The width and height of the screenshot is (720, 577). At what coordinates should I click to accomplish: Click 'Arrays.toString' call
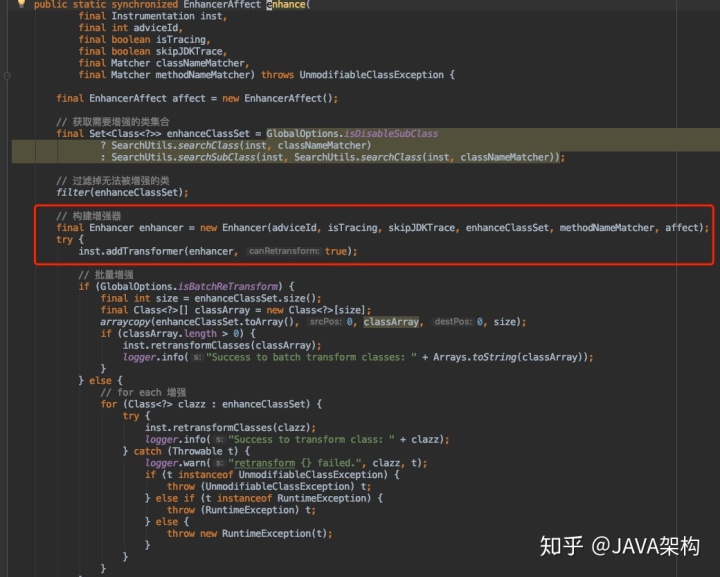coord(475,357)
